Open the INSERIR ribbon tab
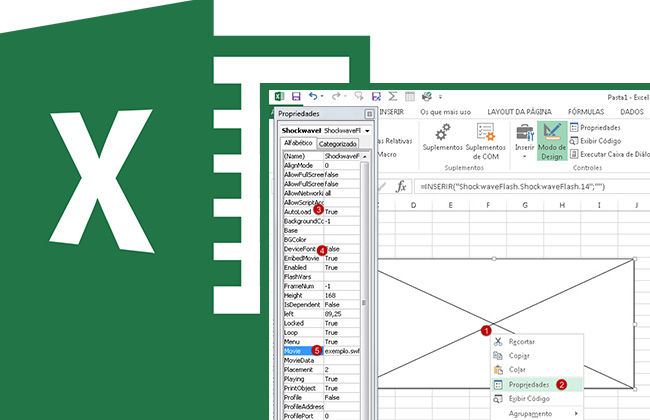This screenshot has height=420, width=650. click(391, 112)
